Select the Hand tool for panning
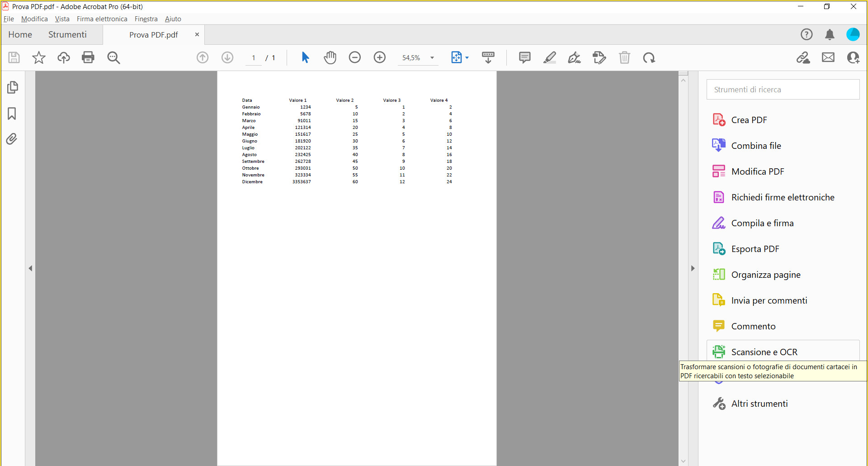 coord(330,57)
